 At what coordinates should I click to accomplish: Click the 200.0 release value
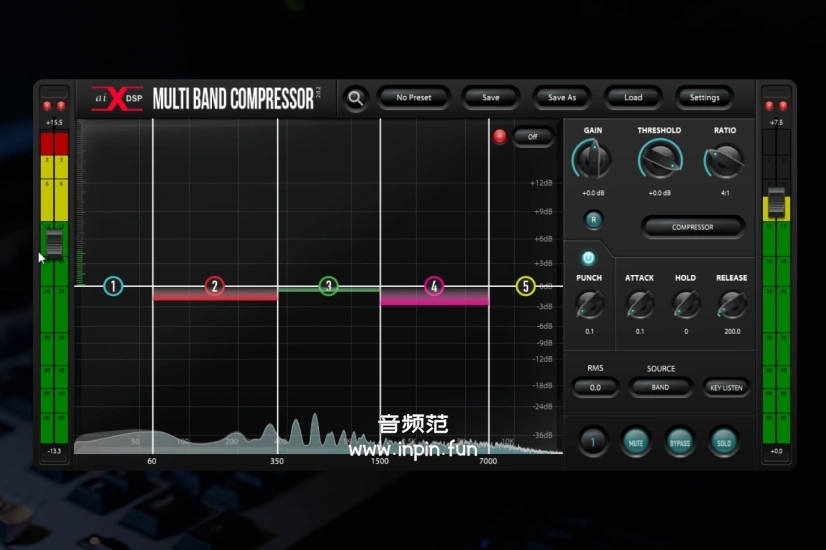[x=732, y=331]
